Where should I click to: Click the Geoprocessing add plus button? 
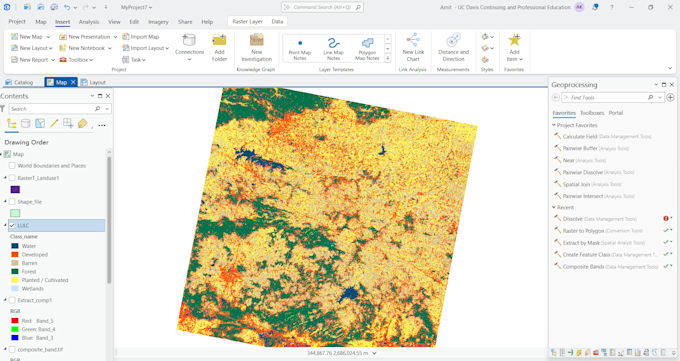(670, 98)
